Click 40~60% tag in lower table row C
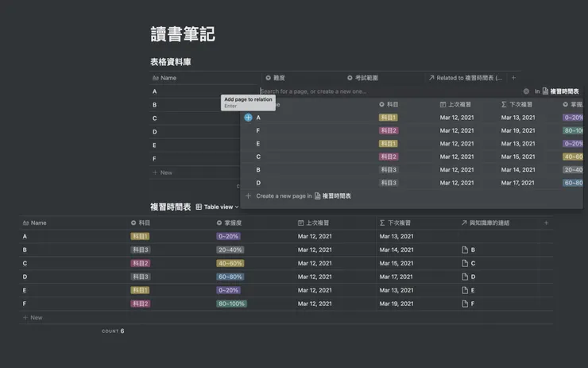The image size is (588, 368). [230, 263]
